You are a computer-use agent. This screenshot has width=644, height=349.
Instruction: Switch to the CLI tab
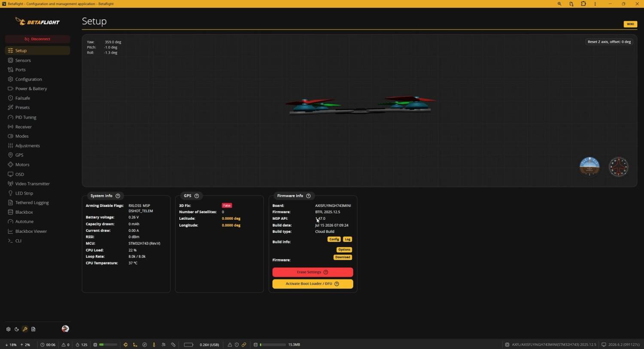[x=37, y=241]
